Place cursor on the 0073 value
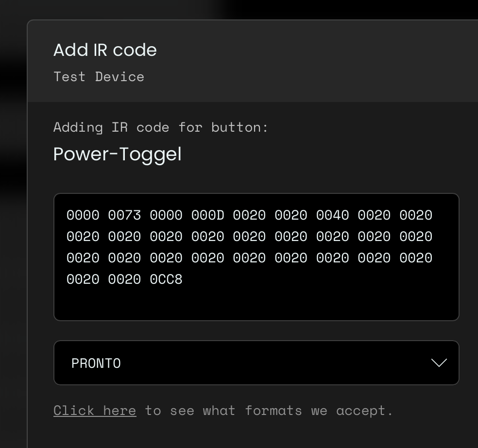The image size is (478, 448). (x=124, y=215)
